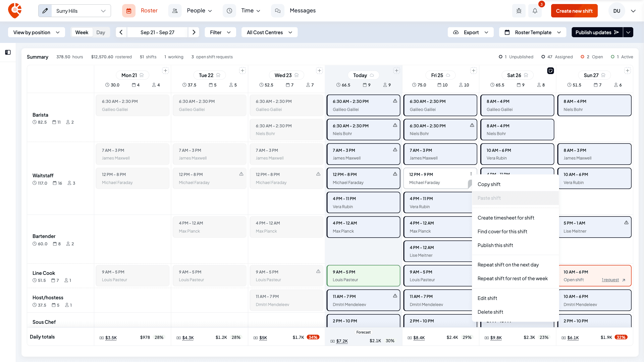Open the All Cost Centres dropdown
This screenshot has height=362, width=644.
(x=269, y=32)
